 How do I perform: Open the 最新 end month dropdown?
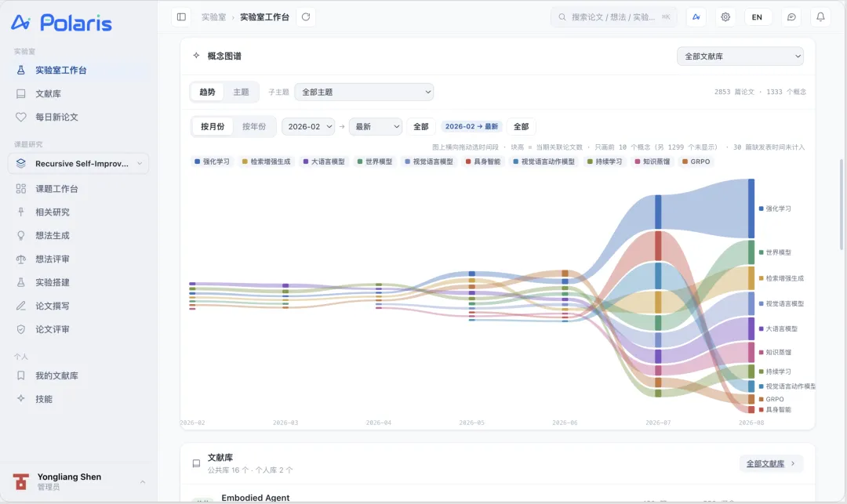coord(376,127)
